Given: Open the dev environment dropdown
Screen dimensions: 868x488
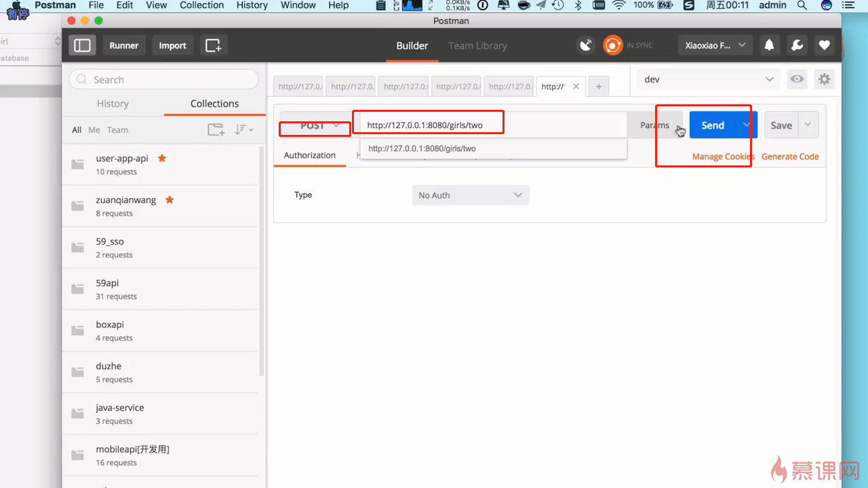Looking at the screenshot, I should (708, 79).
